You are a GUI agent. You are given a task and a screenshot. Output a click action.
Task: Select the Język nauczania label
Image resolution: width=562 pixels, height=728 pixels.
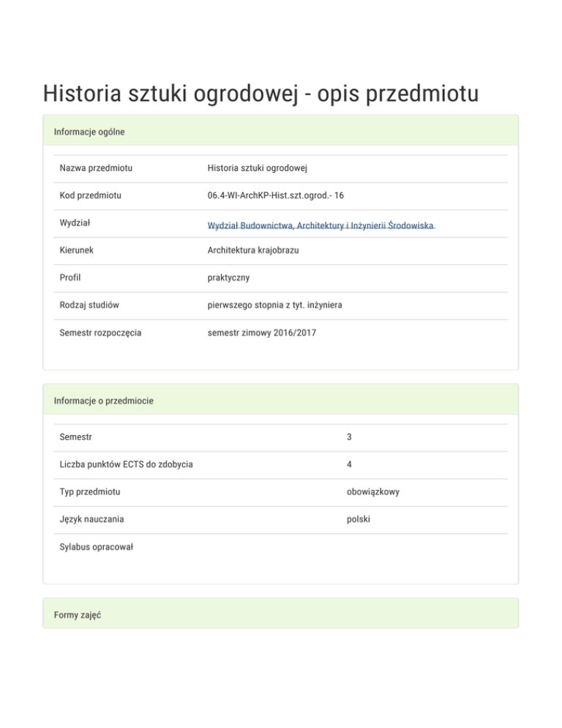click(x=92, y=519)
